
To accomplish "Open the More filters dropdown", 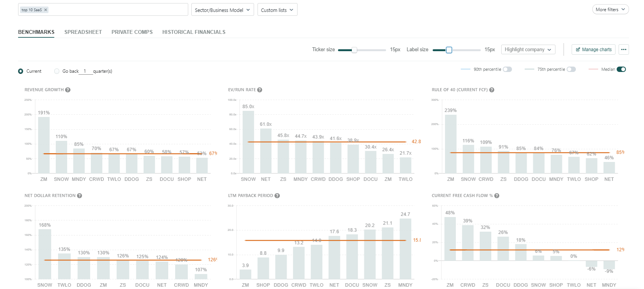I will coord(611,10).
